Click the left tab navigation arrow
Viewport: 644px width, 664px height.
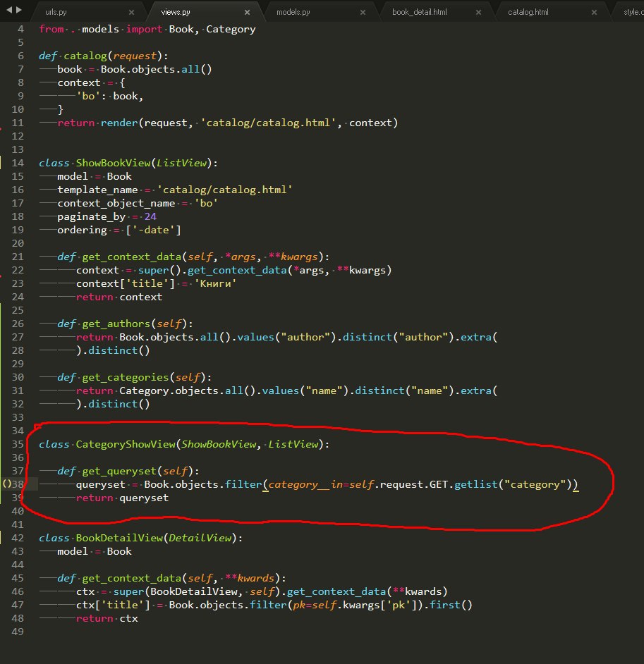[9, 9]
